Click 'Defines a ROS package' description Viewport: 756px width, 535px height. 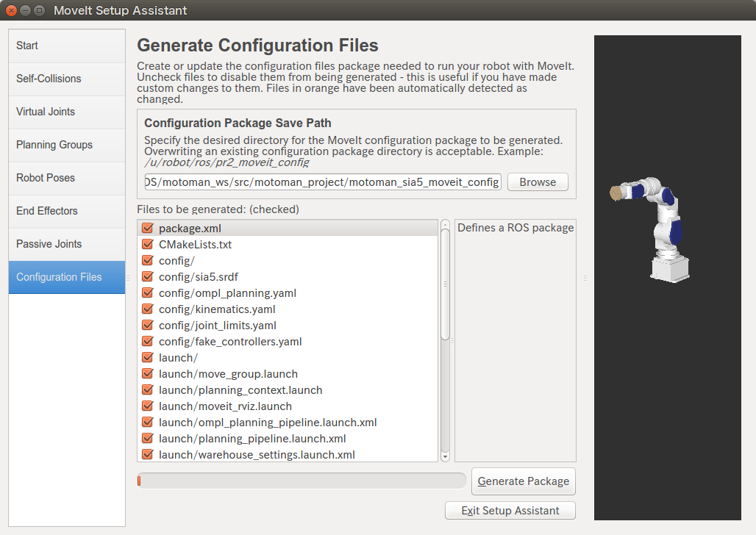click(x=516, y=228)
